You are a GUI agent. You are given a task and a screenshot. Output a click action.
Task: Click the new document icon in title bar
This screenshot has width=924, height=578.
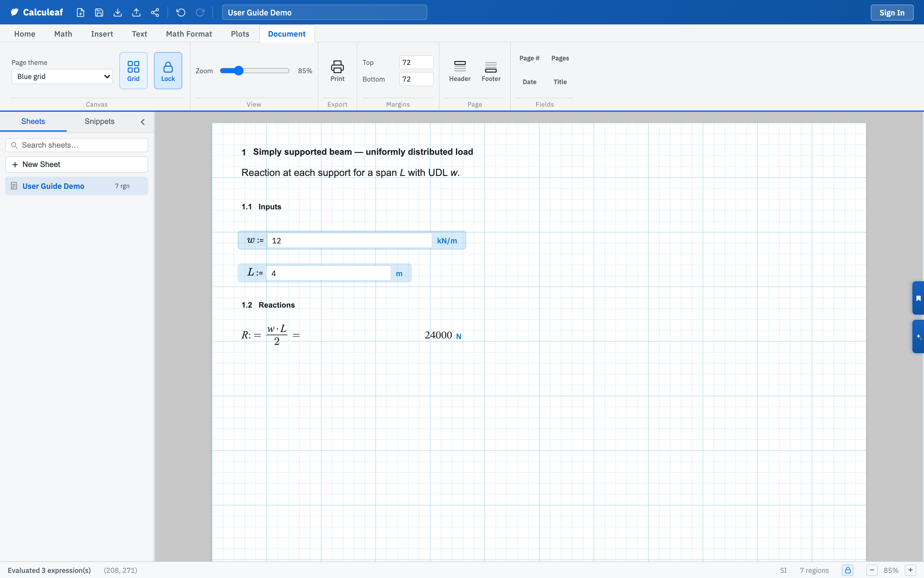80,13
